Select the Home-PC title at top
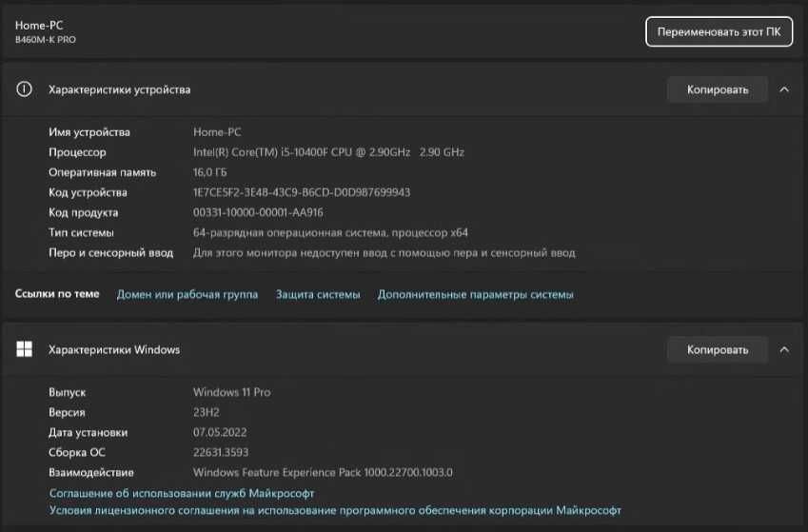Viewport: 808px width, 532px height. pyautogui.click(x=39, y=26)
